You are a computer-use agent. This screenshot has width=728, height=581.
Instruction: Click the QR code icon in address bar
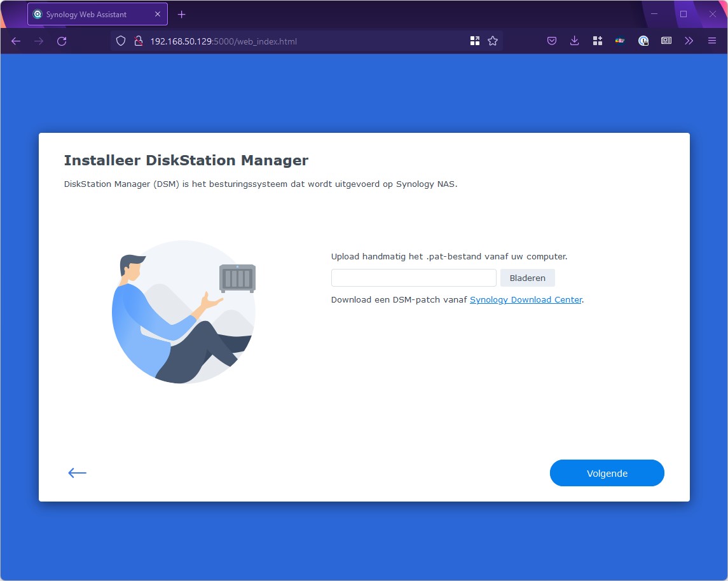474,41
